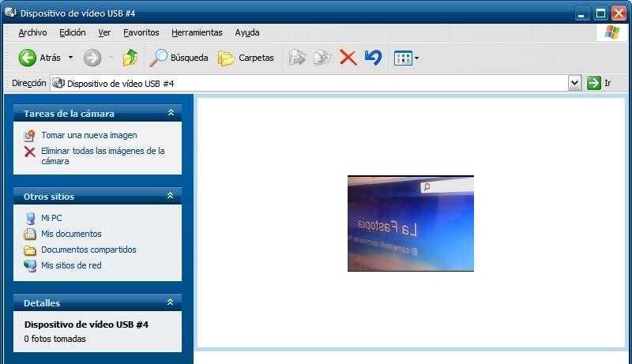Viewport: 632px width, 364px height.
Task: Click Tomar una nueva imagen
Action: 89,135
